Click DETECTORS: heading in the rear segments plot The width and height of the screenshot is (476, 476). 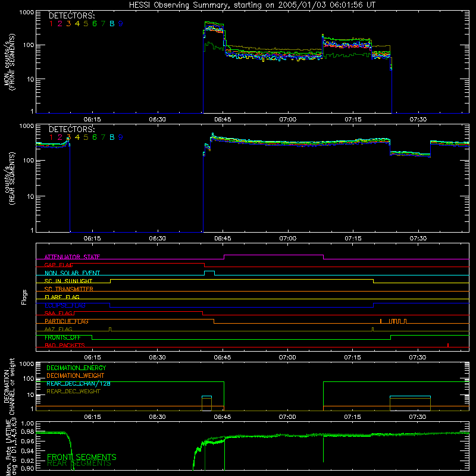71,129
